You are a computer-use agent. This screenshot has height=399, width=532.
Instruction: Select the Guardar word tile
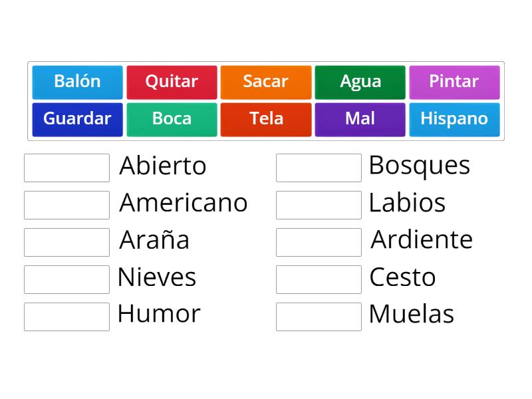77,119
